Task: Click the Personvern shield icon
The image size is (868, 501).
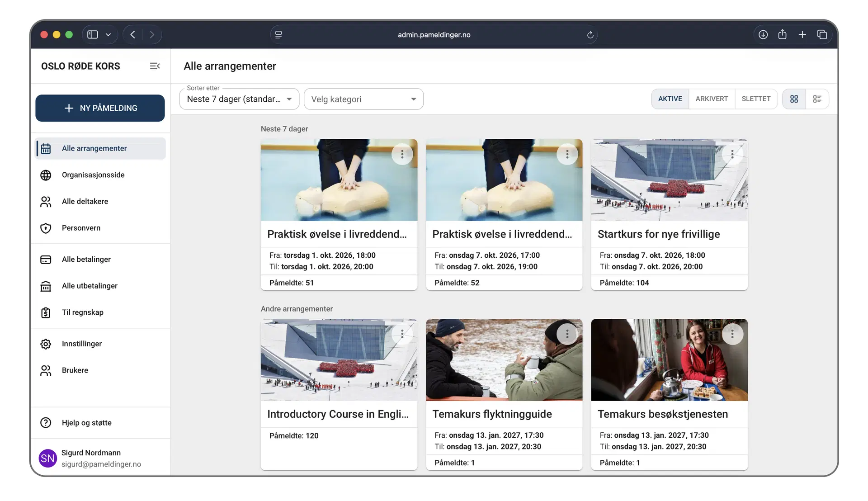Action: click(46, 228)
